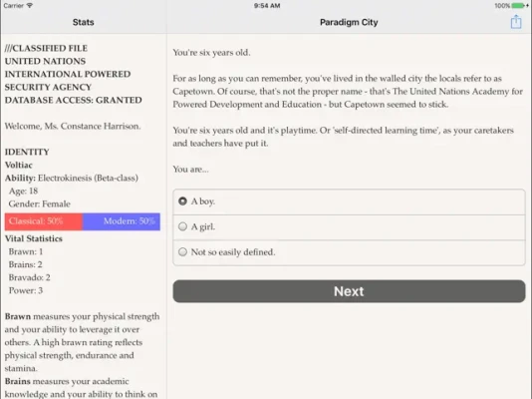Click the blue Modern 50% bar
Viewport: 532px width, 399px height.
pos(122,221)
